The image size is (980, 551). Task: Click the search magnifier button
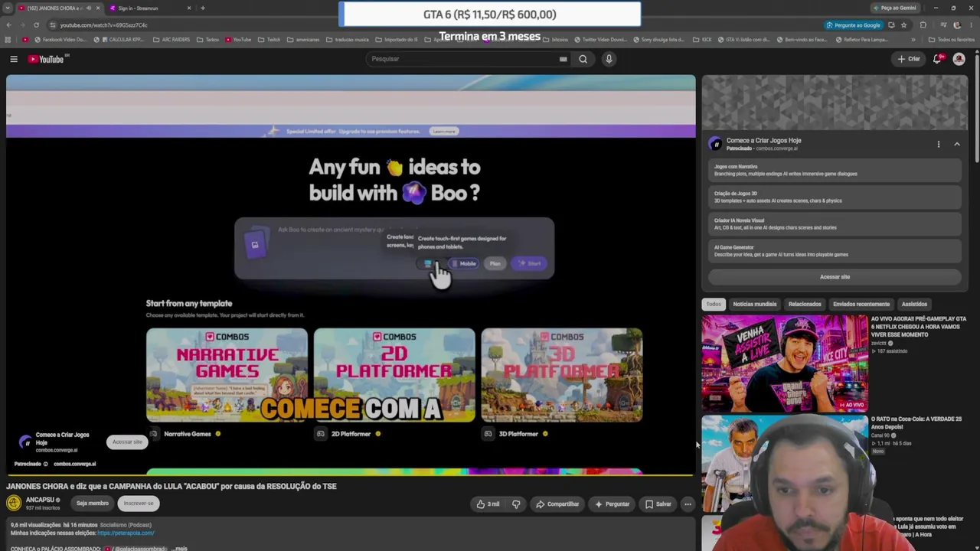[x=583, y=59]
